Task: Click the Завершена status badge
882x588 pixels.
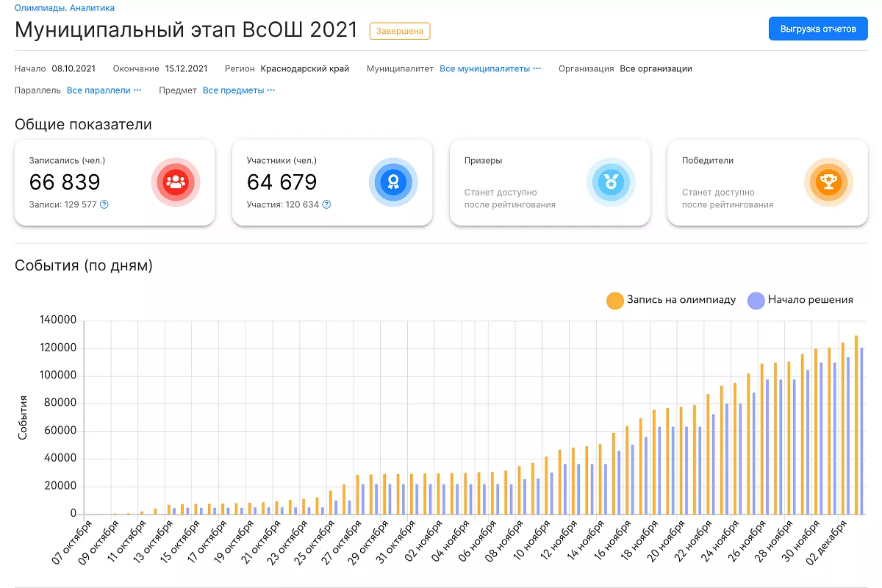Action: [x=399, y=31]
